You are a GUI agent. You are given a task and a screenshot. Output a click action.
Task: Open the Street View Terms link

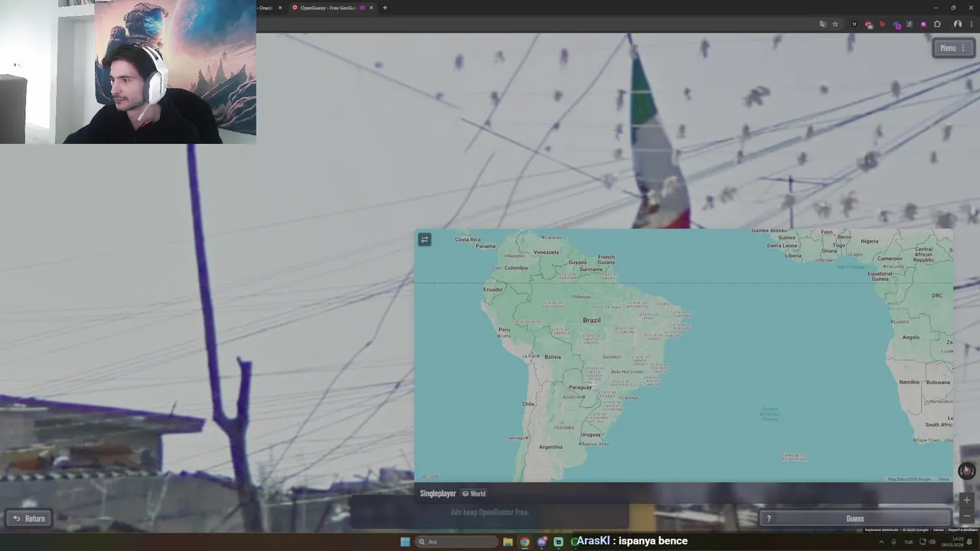coord(938,530)
